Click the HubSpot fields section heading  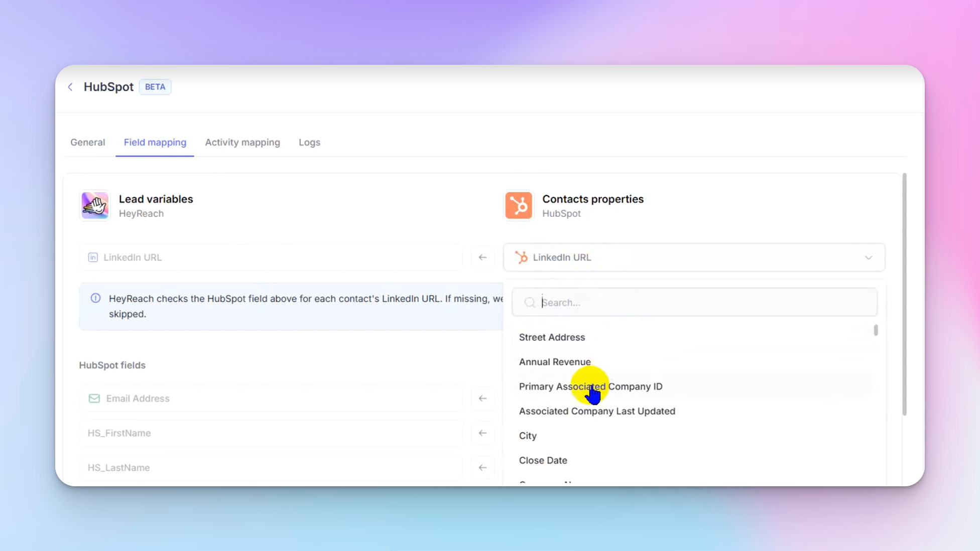(x=112, y=365)
